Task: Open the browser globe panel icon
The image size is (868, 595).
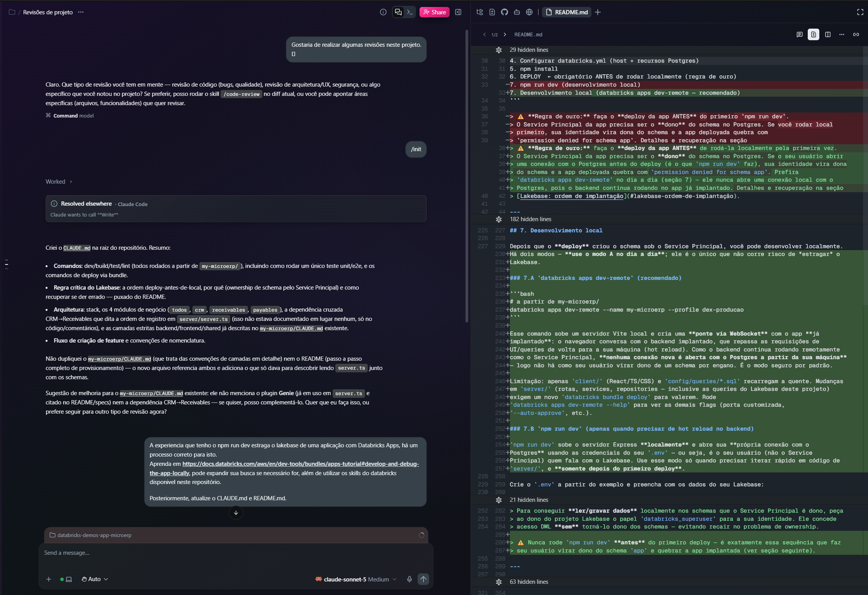Action: tap(529, 12)
